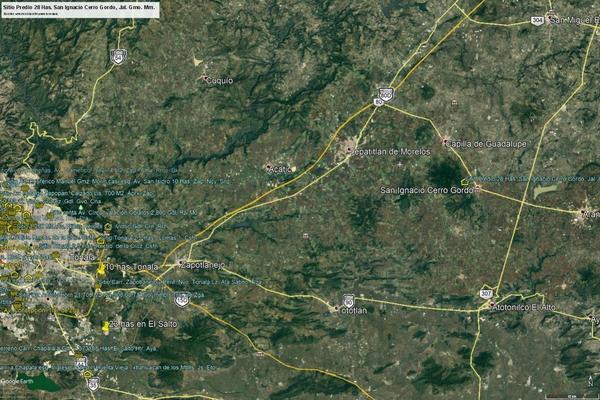Image resolution: width=600 pixels, height=400 pixels.
Task: Click the highway 54 shield marker
Action: point(119,57)
